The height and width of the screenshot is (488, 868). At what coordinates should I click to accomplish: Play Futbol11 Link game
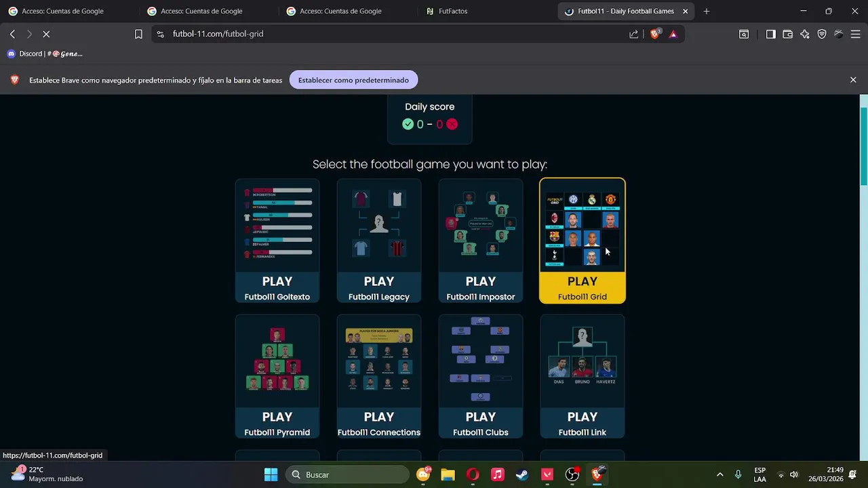pyautogui.click(x=583, y=424)
